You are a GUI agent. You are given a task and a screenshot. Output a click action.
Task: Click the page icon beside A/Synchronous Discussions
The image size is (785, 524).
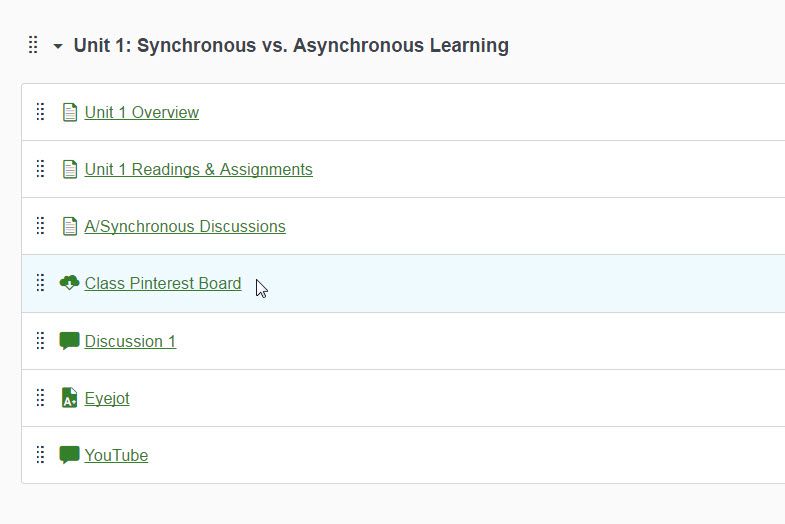69,226
